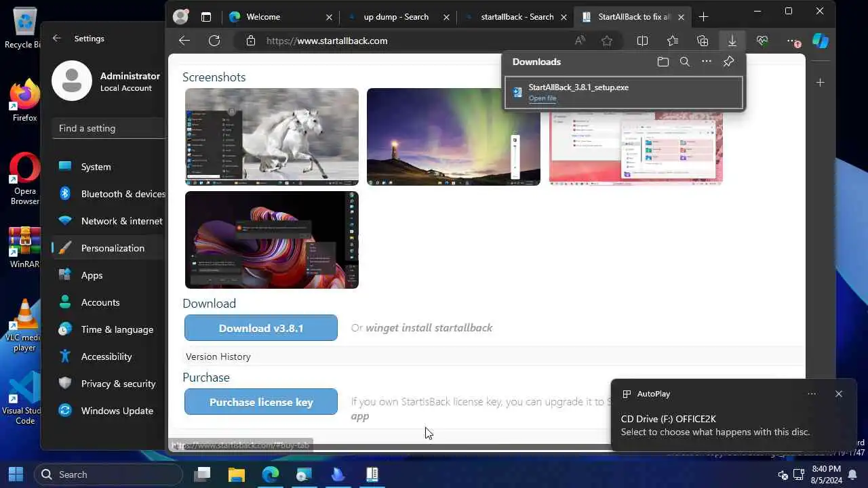Open the pink explorer screenshot thumbnail
This screenshot has height=488, width=868.
(636, 148)
